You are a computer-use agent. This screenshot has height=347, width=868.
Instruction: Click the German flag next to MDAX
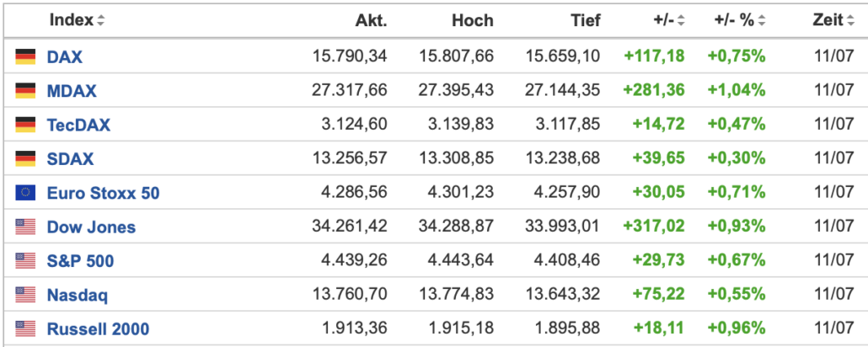coord(25,90)
